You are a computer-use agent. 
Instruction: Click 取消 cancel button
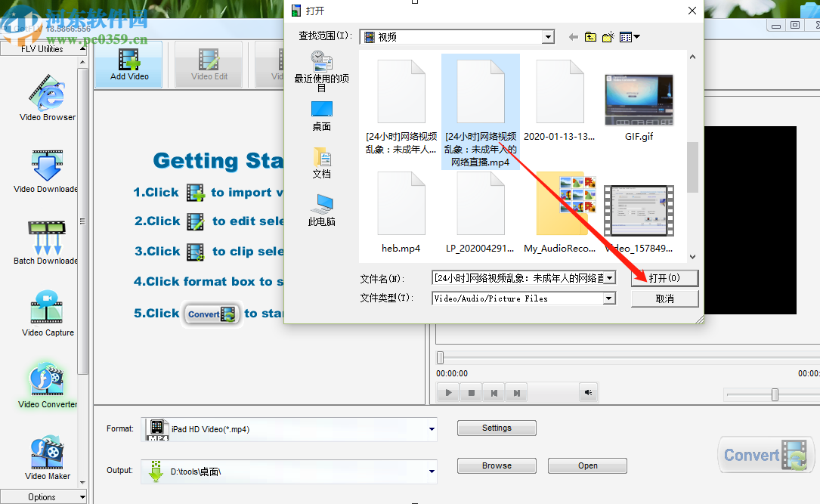664,298
